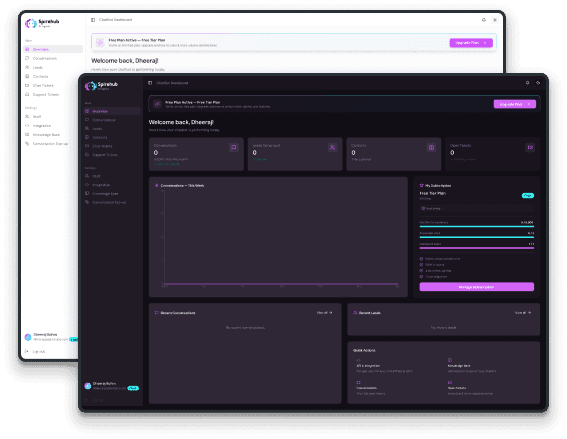The height and width of the screenshot is (439, 567).
Task: Click the Active badge on Free Tier Plan
Action: [528, 196]
